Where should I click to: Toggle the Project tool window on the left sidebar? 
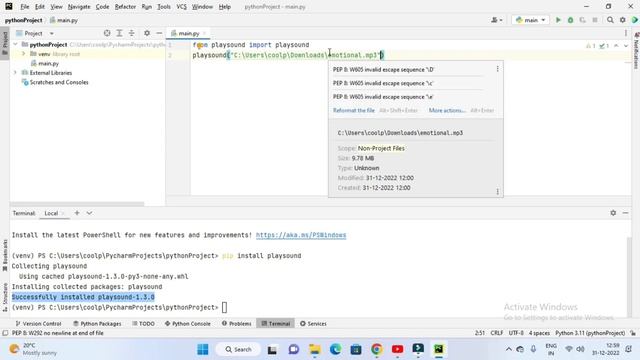[5, 43]
